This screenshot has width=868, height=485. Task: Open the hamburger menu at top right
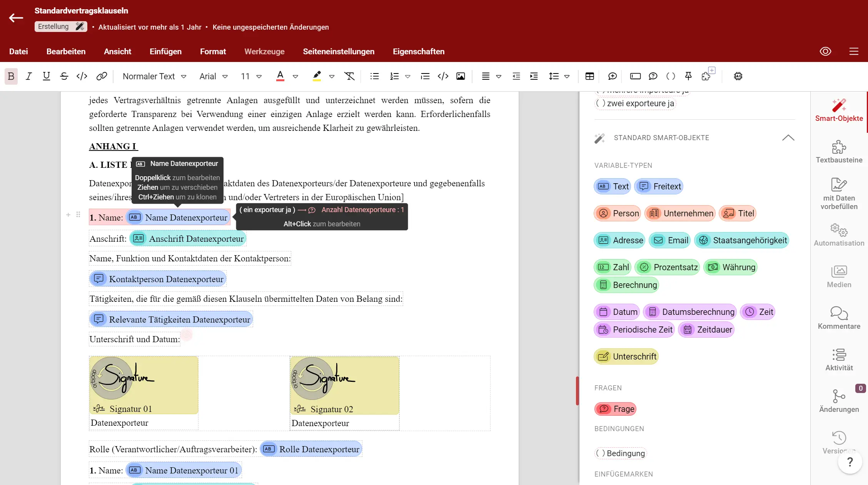point(854,51)
